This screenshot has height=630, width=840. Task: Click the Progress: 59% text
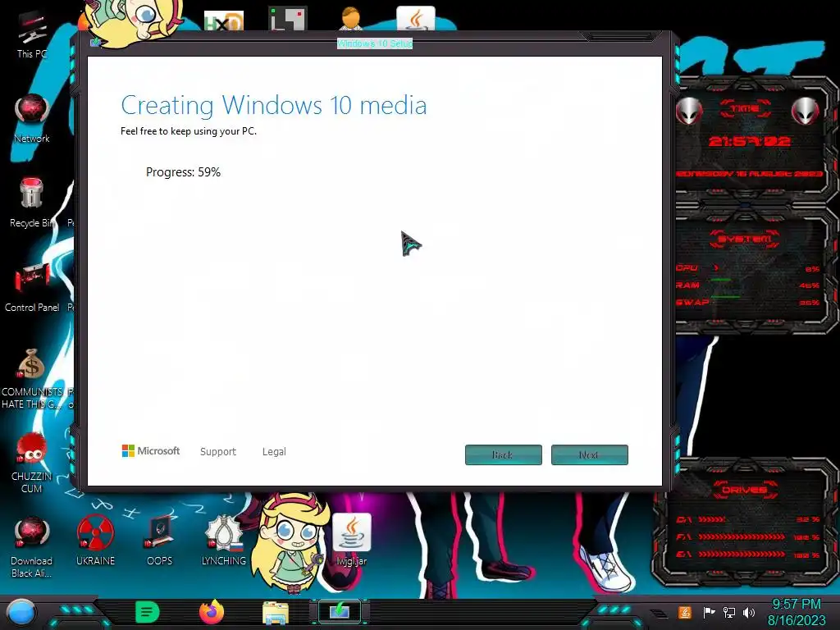click(183, 172)
